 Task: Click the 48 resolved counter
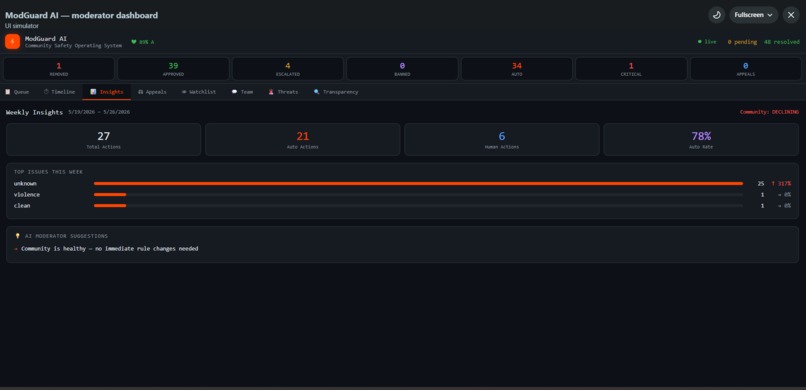(x=782, y=42)
